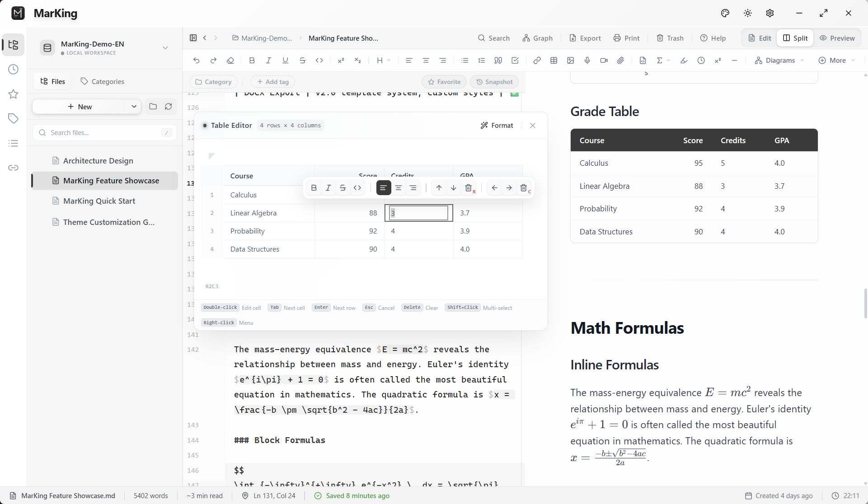The height and width of the screenshot is (504, 868).
Task: Insert a task checklist item
Action: tap(515, 61)
